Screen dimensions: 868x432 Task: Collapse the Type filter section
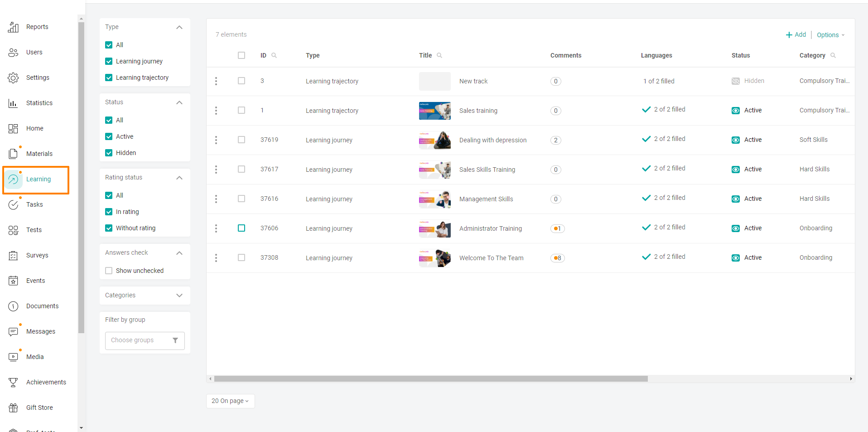pyautogui.click(x=179, y=27)
